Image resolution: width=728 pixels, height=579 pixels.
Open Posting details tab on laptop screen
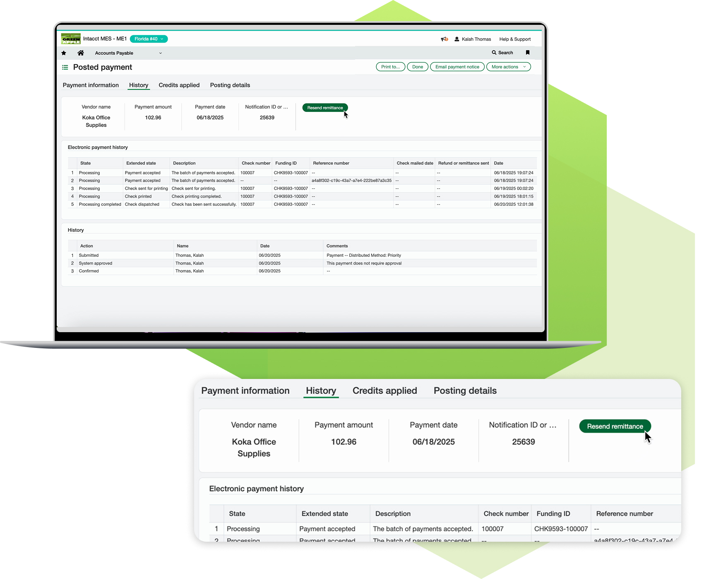pyautogui.click(x=230, y=85)
